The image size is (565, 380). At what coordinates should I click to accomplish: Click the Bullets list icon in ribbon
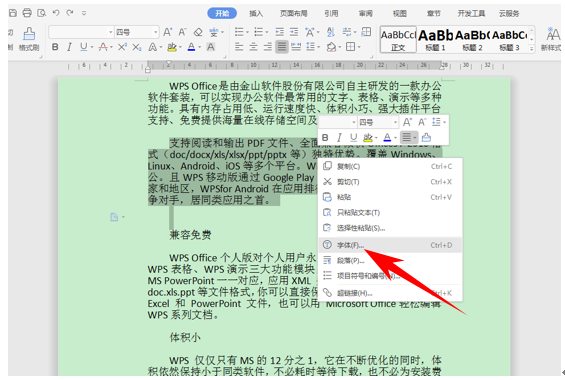(239, 32)
